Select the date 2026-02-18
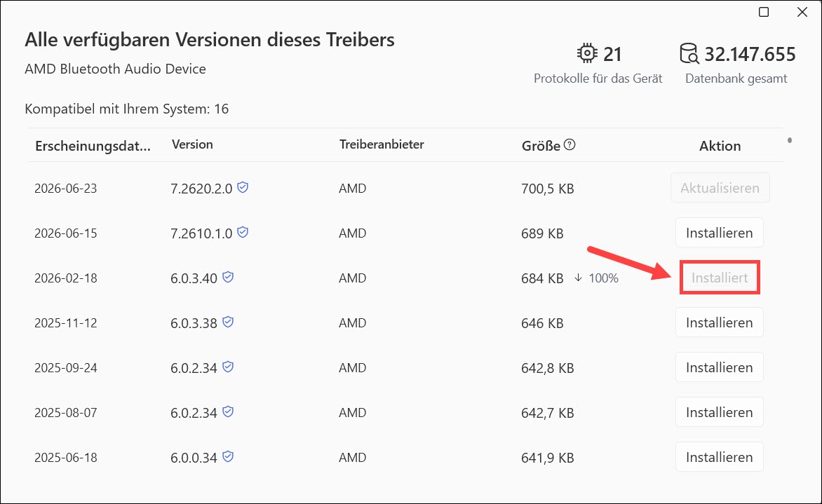 (x=66, y=278)
